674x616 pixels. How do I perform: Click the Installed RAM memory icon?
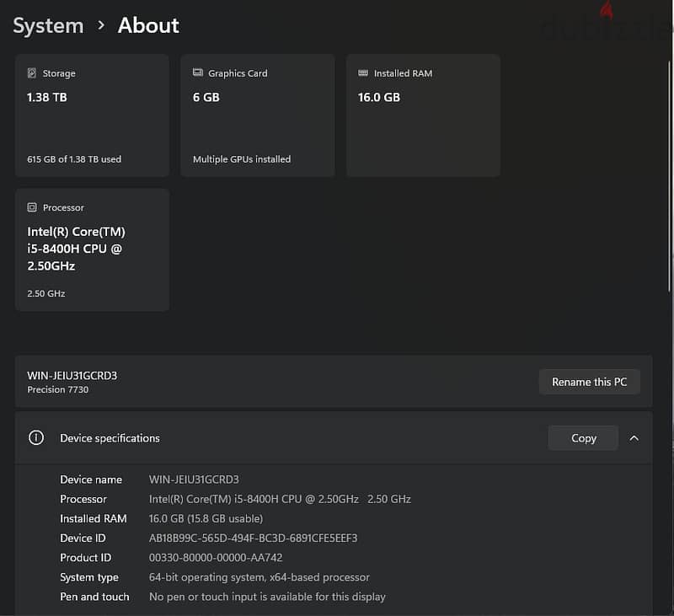(363, 73)
